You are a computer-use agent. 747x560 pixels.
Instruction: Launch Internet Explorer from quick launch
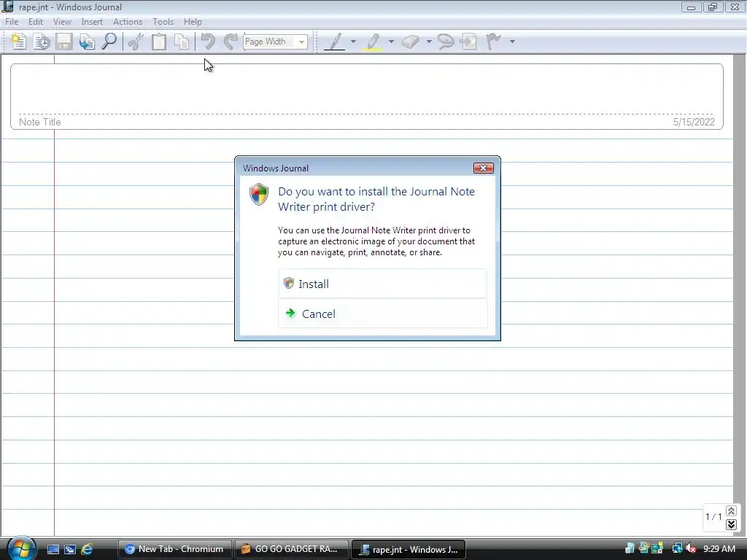(87, 549)
